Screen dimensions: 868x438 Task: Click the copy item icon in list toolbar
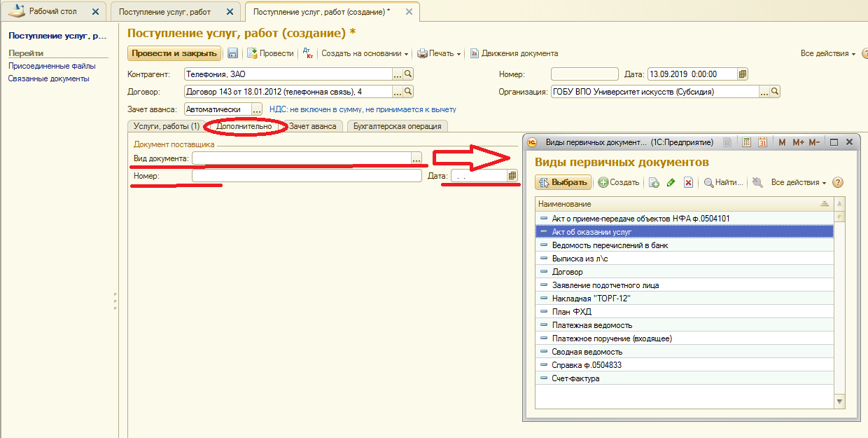pos(654,182)
